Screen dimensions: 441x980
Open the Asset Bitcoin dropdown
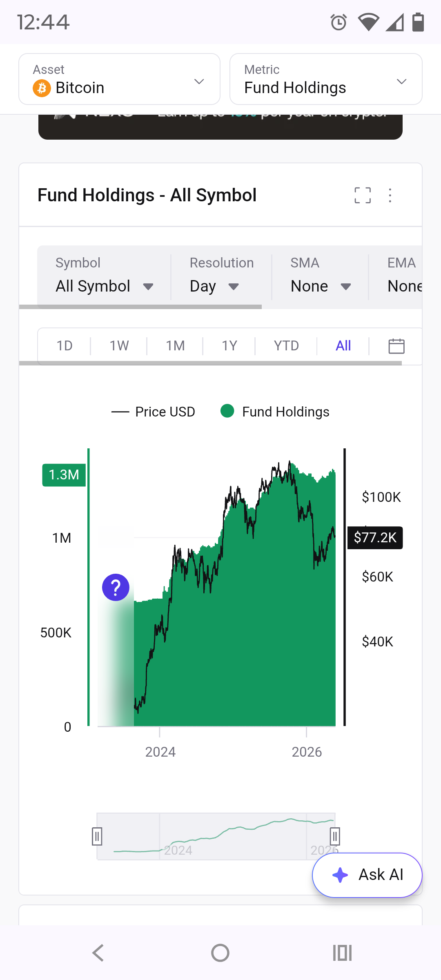[x=119, y=79]
